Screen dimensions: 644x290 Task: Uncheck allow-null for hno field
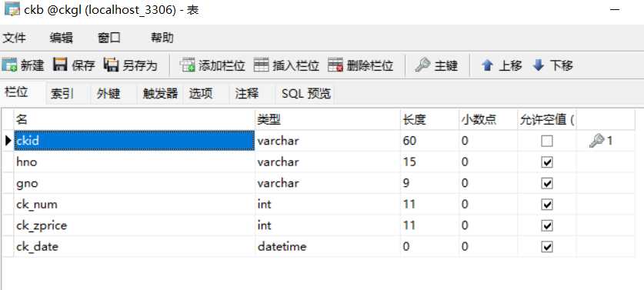[546, 162]
